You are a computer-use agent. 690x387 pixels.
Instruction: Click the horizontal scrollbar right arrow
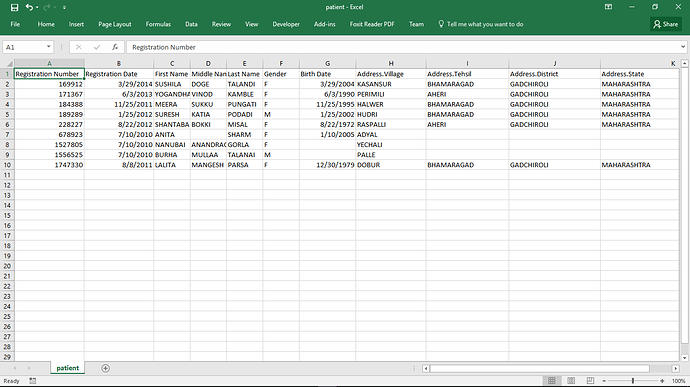(675, 369)
